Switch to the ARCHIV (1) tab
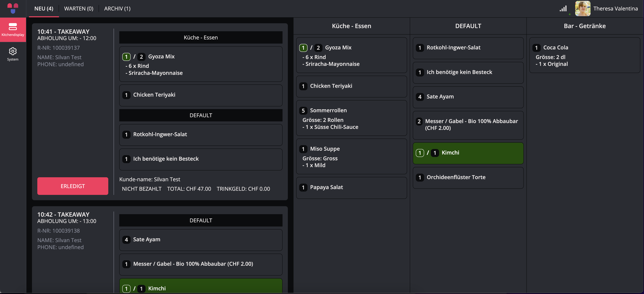This screenshot has height=294, width=644. coord(117,8)
